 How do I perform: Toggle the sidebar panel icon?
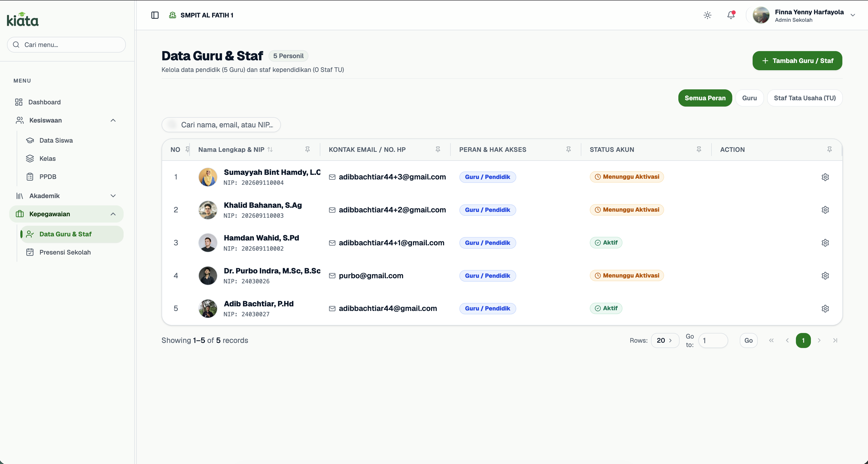(155, 15)
